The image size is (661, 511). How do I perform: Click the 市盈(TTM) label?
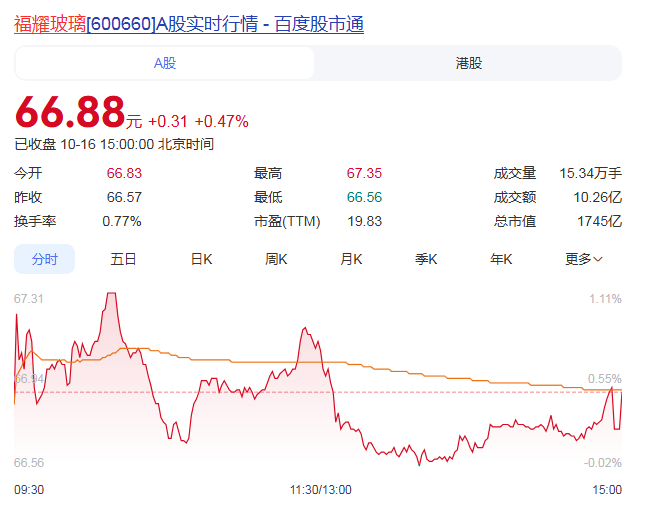point(287,221)
